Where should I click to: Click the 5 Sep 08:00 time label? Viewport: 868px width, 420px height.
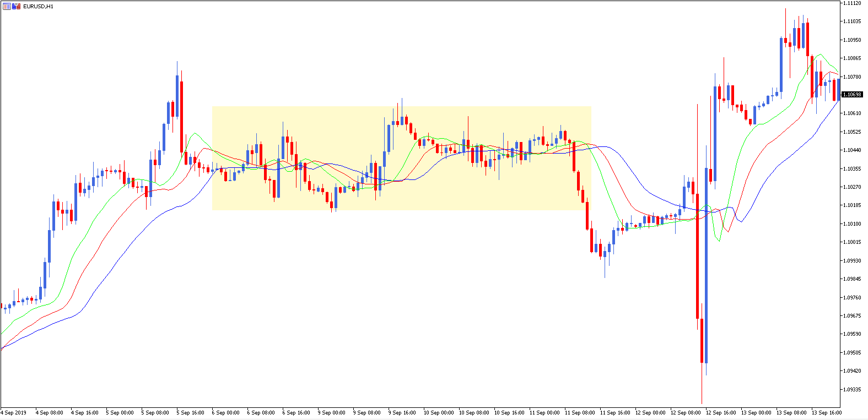click(x=155, y=412)
